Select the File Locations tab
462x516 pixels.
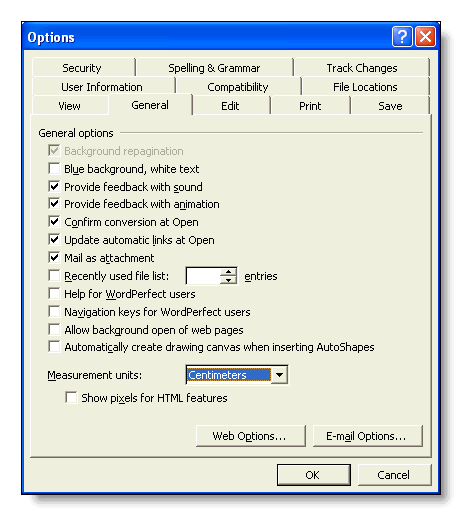click(x=365, y=87)
